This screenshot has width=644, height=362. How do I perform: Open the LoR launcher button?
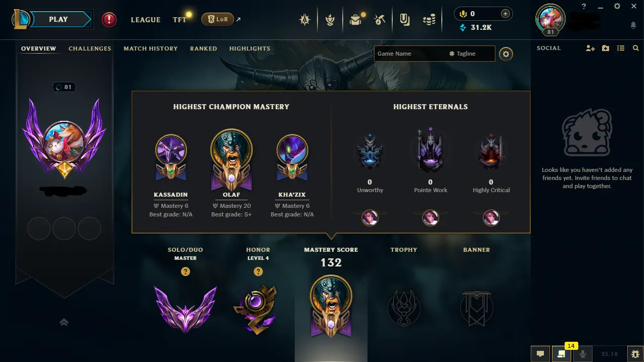[217, 19]
